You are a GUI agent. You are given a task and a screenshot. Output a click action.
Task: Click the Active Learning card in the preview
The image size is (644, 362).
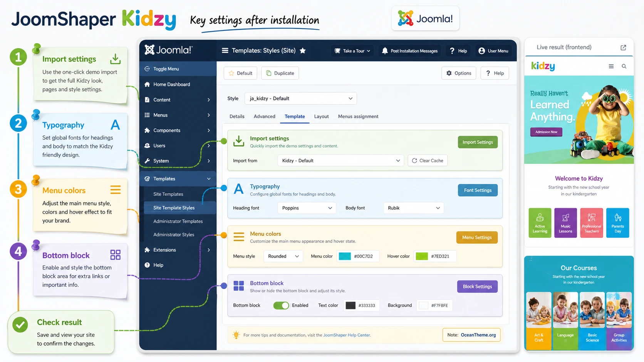pos(540,223)
